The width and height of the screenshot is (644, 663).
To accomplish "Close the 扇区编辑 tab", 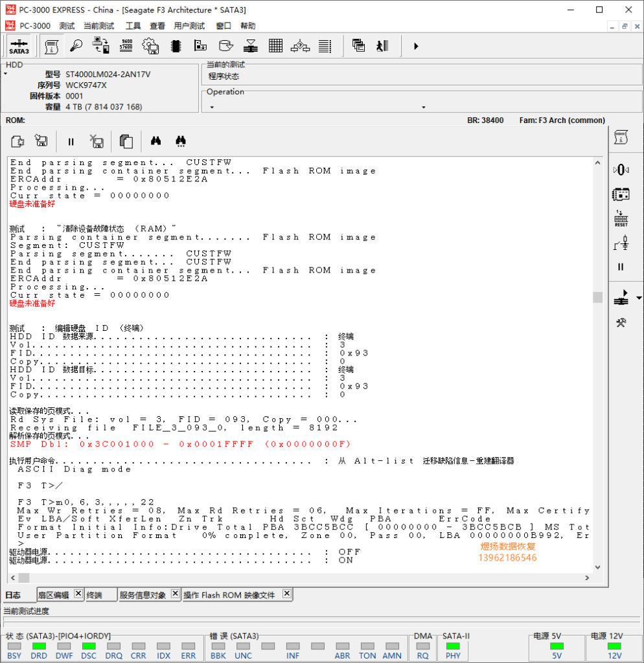I will [78, 594].
